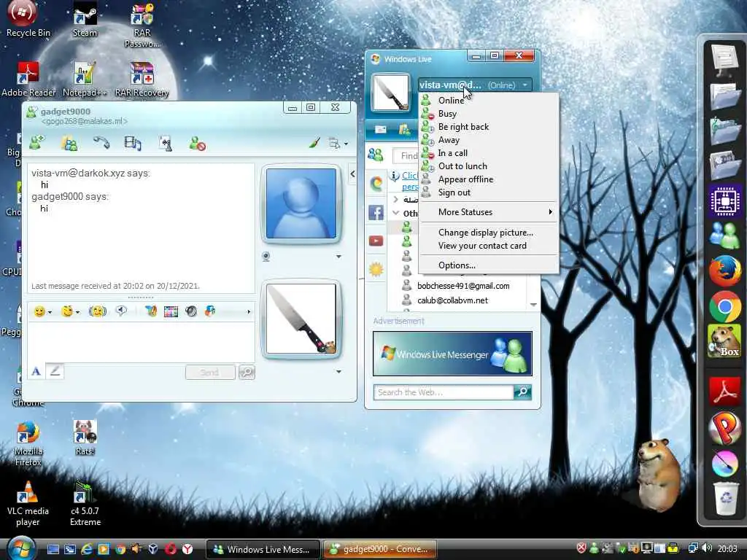Click the contacts icon beside Find field

[x=376, y=155]
